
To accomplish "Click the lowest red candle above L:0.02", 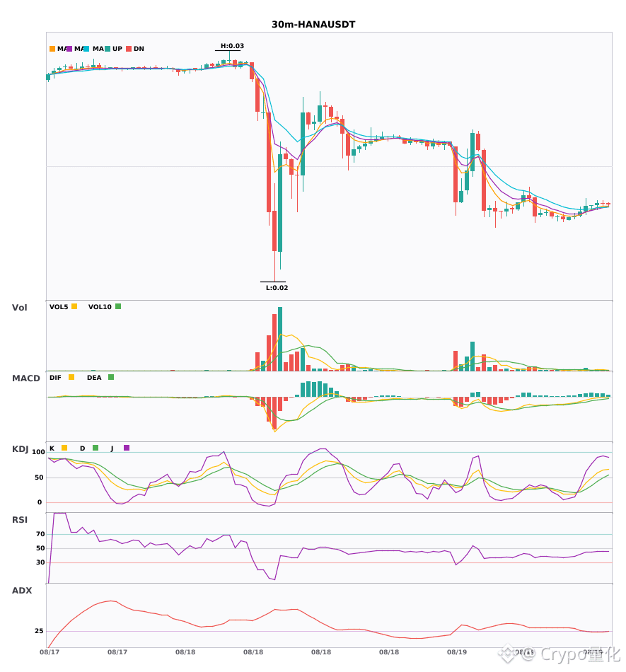I will pyautogui.click(x=274, y=231).
